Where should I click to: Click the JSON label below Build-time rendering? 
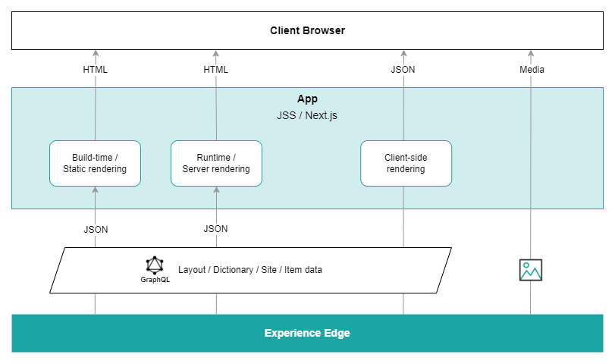(96, 230)
